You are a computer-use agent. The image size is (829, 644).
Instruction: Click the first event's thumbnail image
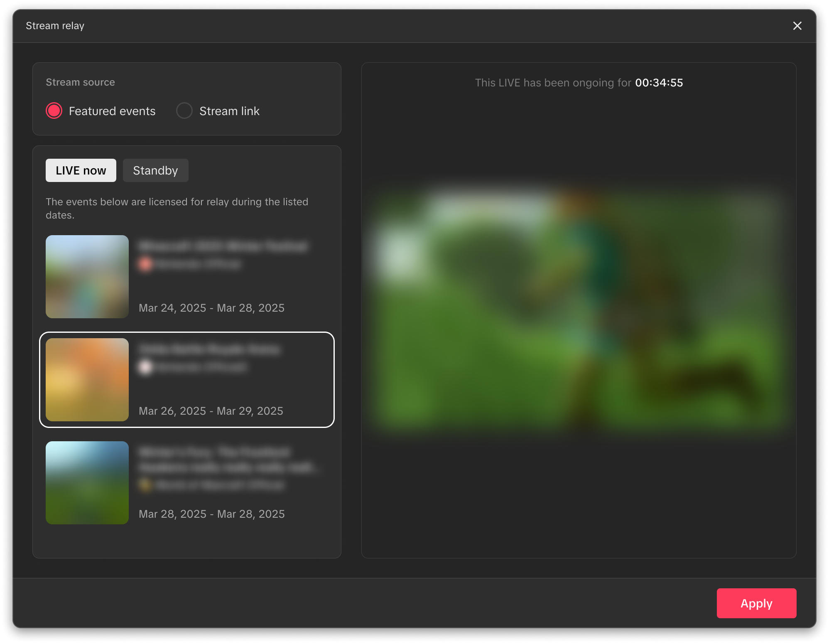point(87,277)
